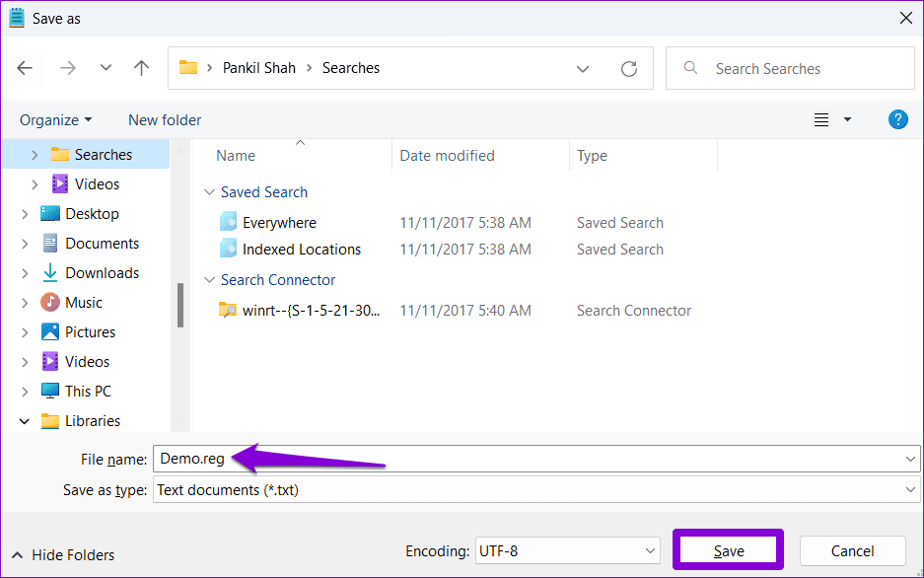
Task: Open the Organize menu
Action: coord(56,120)
